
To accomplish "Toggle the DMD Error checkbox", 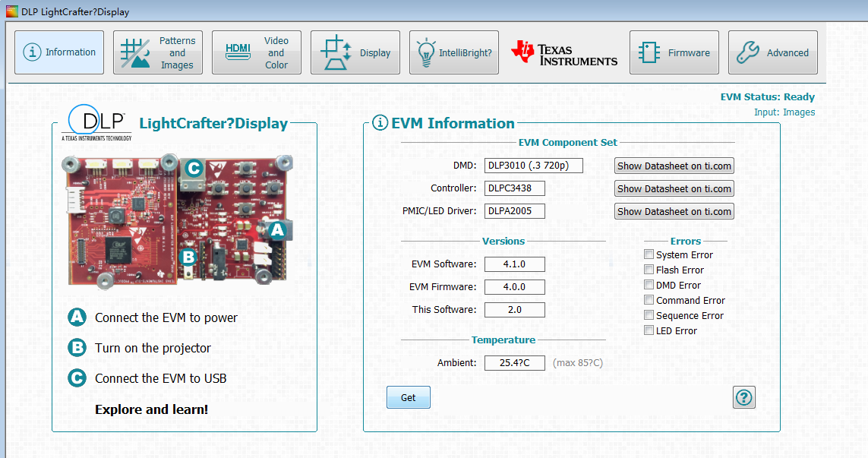I will [x=649, y=285].
